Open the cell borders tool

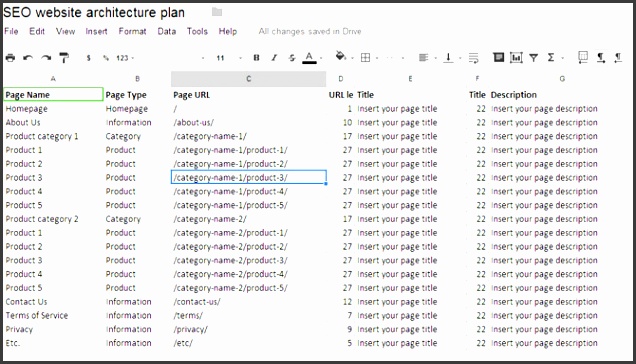tap(365, 58)
